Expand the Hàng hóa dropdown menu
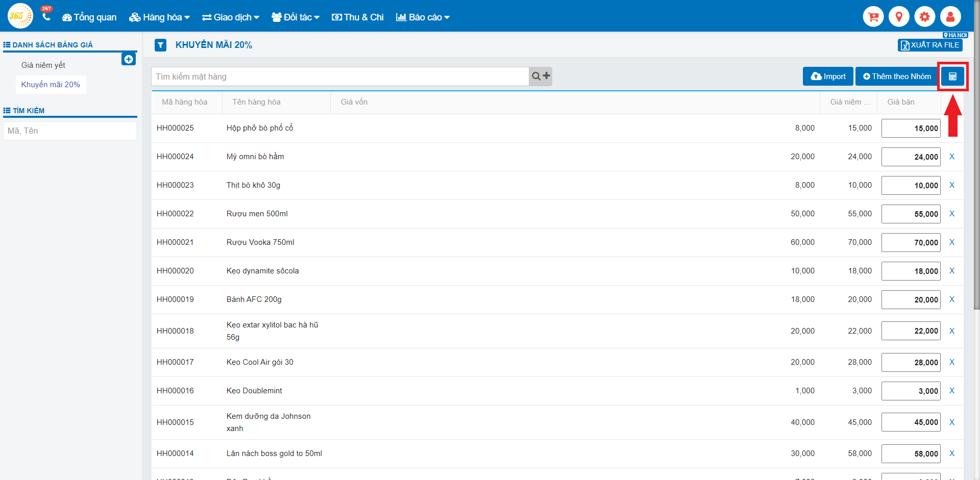This screenshot has width=980, height=480. click(159, 17)
